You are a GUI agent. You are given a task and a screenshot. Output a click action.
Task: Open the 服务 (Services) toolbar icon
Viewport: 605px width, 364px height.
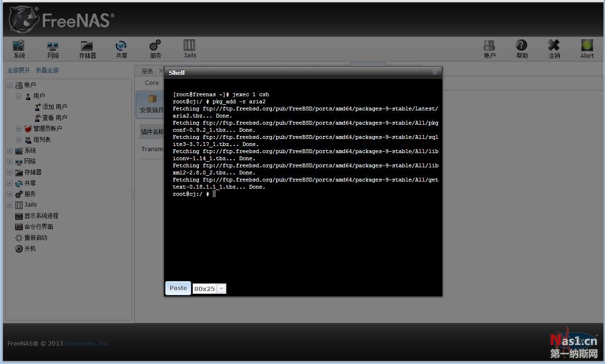click(x=155, y=49)
